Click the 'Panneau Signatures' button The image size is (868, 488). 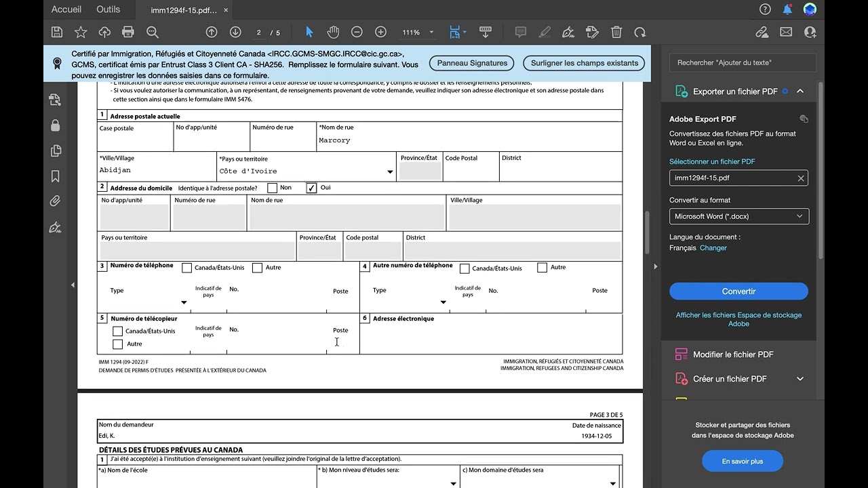pyautogui.click(x=472, y=63)
